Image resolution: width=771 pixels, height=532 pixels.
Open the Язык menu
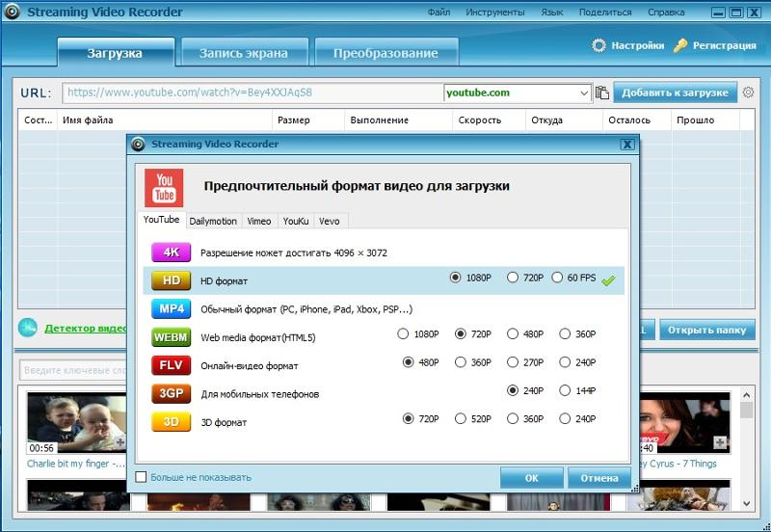[551, 12]
